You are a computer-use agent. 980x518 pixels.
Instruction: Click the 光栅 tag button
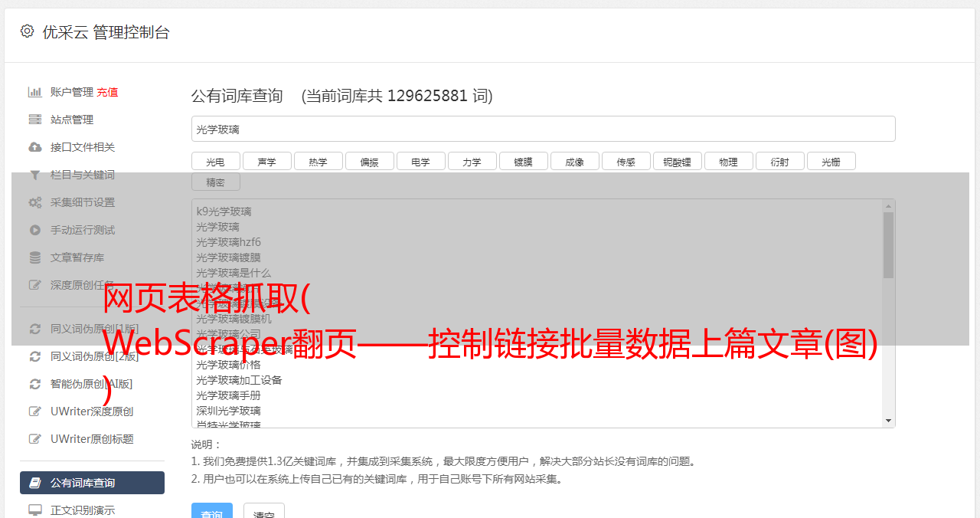click(831, 161)
